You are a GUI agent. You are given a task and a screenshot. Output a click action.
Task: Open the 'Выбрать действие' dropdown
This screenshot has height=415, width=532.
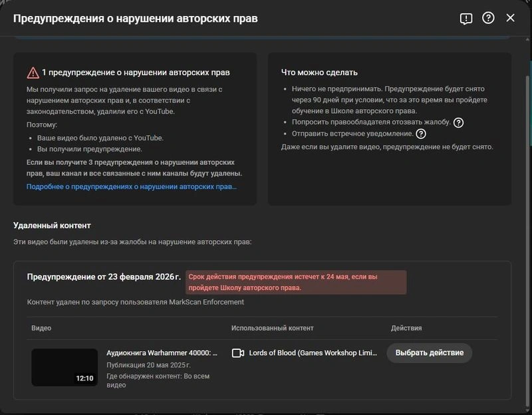tap(429, 353)
